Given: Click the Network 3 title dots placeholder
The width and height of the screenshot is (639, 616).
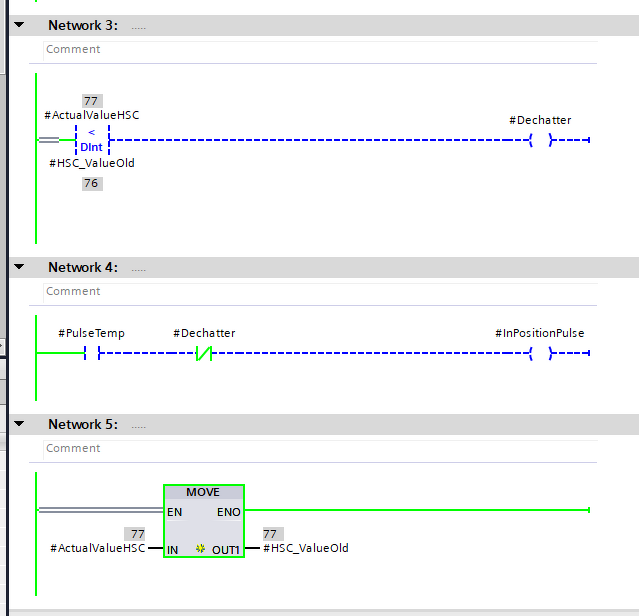Looking at the screenshot, I should tap(139, 28).
